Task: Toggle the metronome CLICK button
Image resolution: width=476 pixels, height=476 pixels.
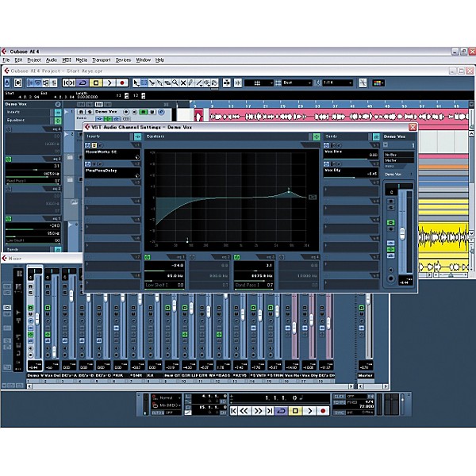Action: [x=340, y=397]
